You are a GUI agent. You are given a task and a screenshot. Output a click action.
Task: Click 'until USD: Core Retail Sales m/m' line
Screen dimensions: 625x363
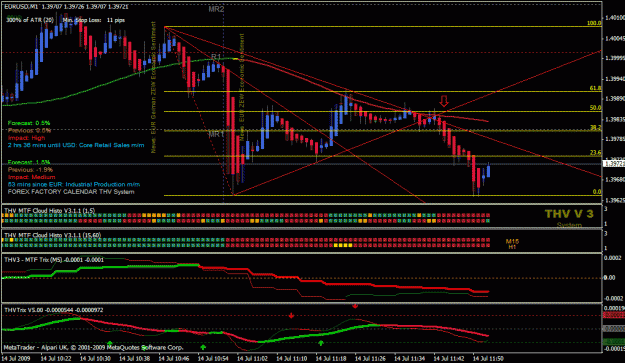pyautogui.click(x=76, y=145)
